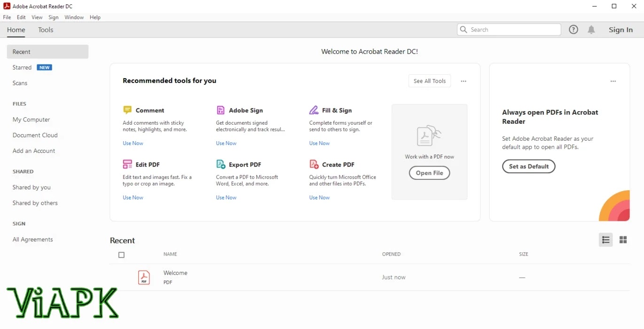Click Use Now under Export PDF
Image resolution: width=644 pixels, height=329 pixels.
coord(226,198)
